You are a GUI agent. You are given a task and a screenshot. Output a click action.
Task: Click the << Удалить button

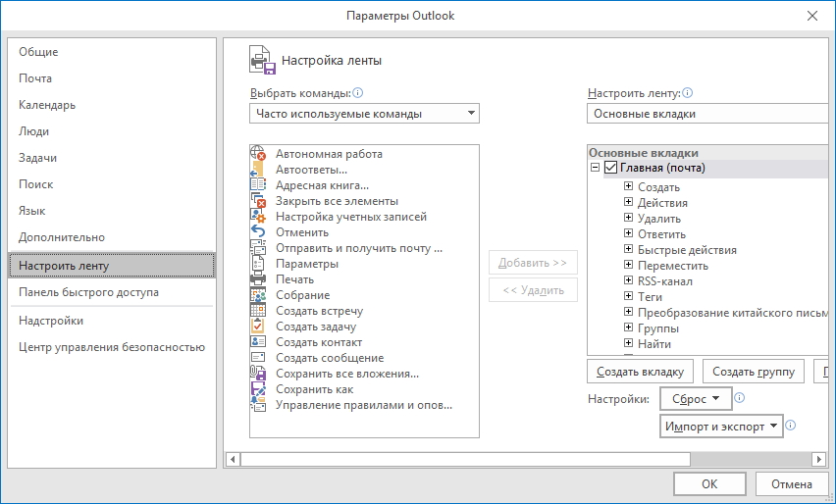(533, 290)
